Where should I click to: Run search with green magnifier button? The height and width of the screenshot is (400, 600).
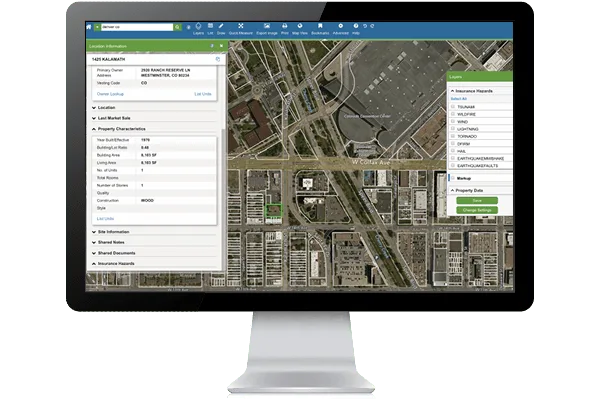click(x=177, y=27)
